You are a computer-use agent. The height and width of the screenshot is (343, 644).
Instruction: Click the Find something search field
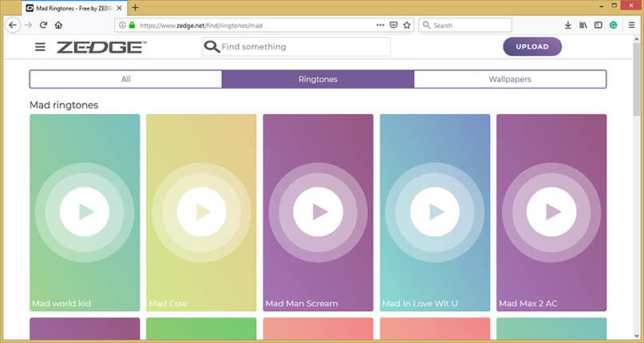click(x=303, y=47)
